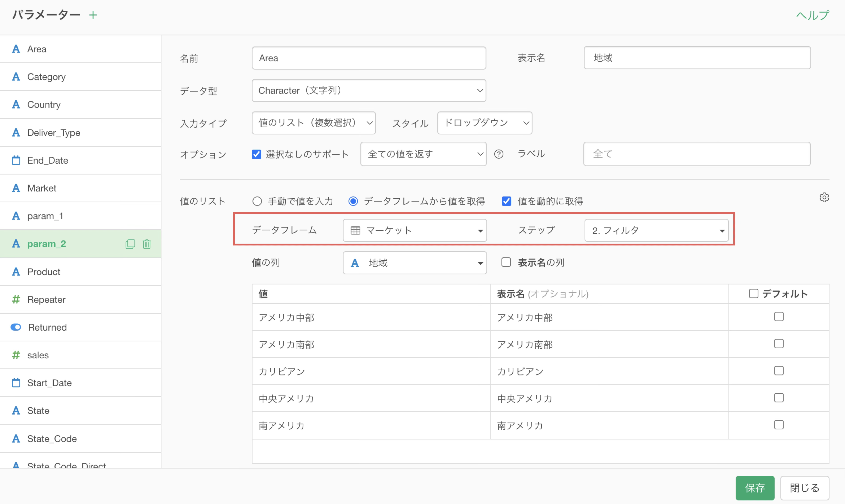Expand the ステップ 2. フィルタ dropdown
Screen dimensions: 845x504
click(656, 231)
